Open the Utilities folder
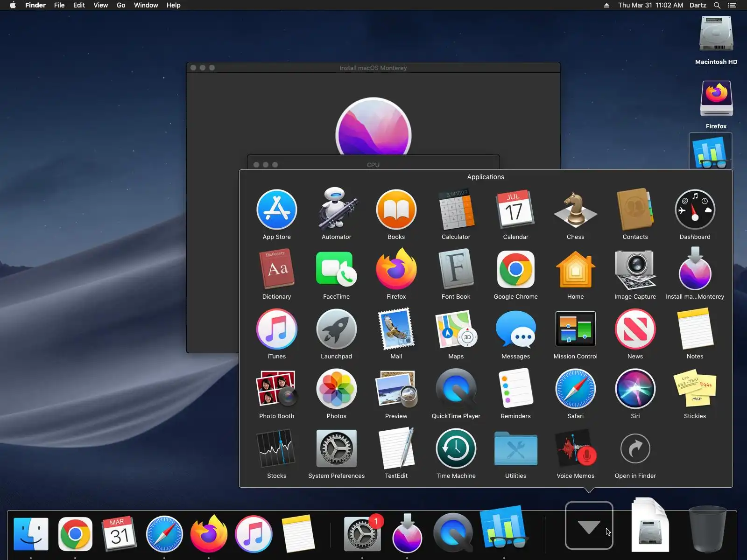This screenshot has height=560, width=747. pos(515,448)
